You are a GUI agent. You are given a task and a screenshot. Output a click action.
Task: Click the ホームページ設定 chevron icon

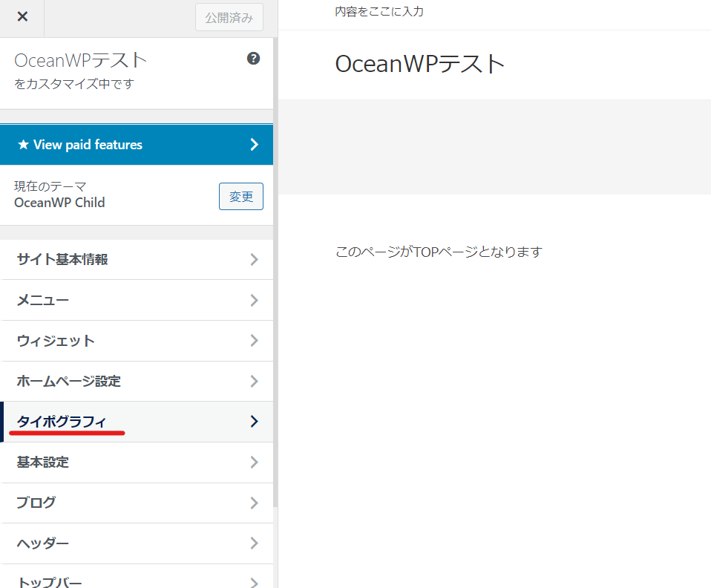[255, 382]
